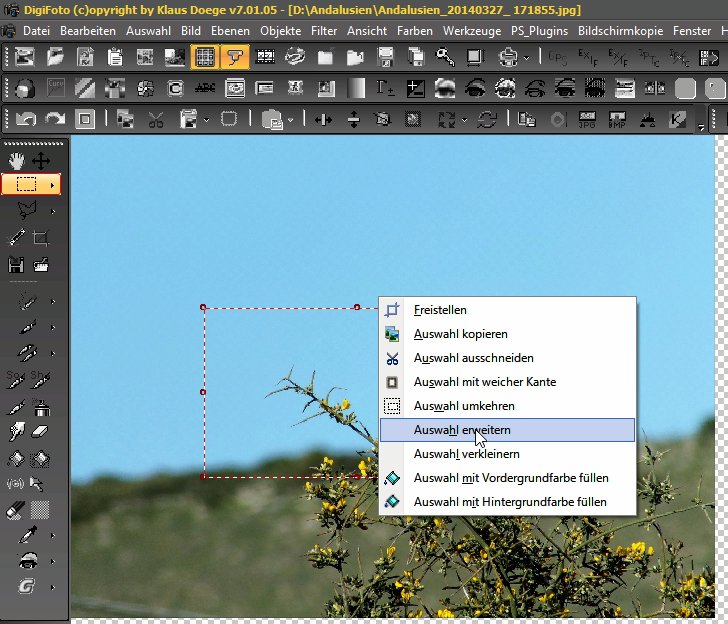Open the printer icon dropdown arrow
The image size is (728, 624).
pos(527,57)
